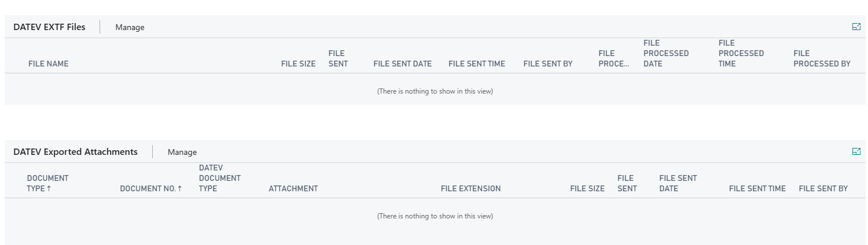The width and height of the screenshot is (868, 245).
Task: Select the File Sent Date header in EXTF Files
Action: 402,64
